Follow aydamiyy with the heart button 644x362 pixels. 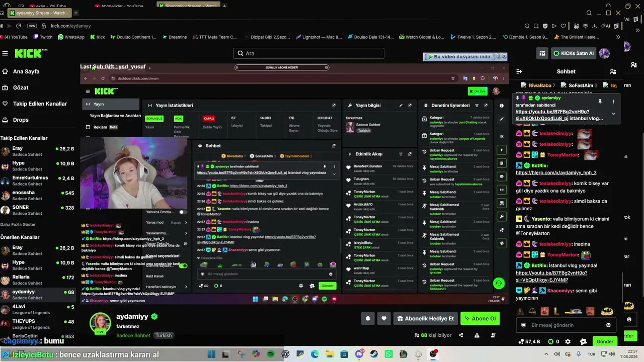(x=384, y=318)
